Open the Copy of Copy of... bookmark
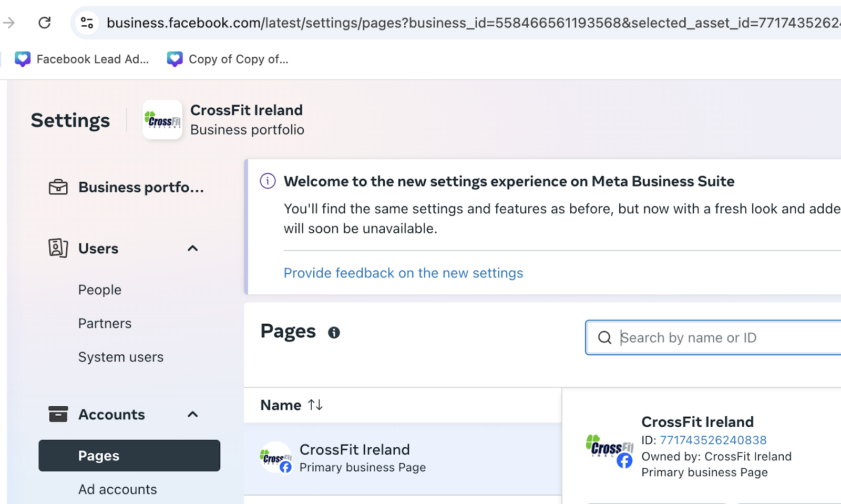Viewport: 841px width, 504px height. tap(228, 59)
